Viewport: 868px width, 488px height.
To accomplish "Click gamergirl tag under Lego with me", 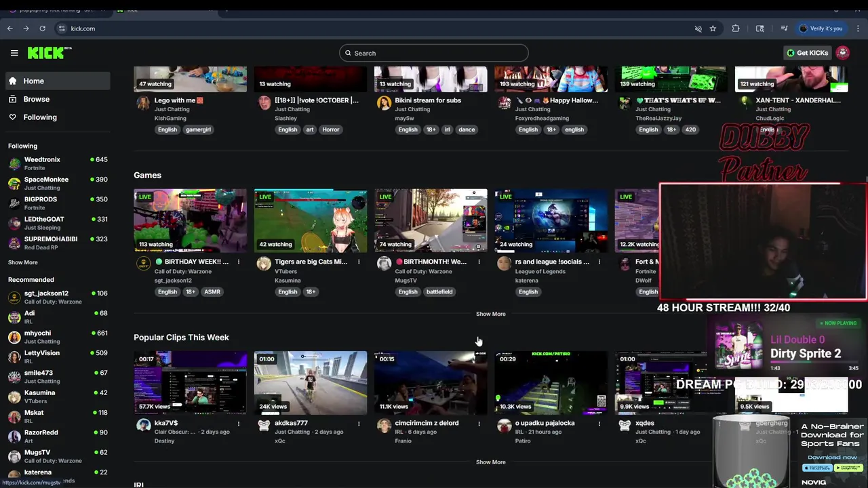I will [x=198, y=129].
